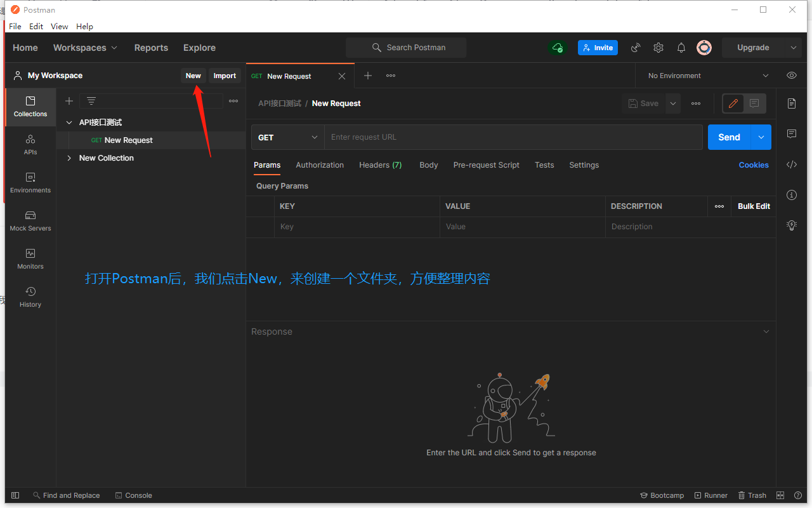812x508 pixels.
Task: Click the Invite button
Action: [598, 48]
